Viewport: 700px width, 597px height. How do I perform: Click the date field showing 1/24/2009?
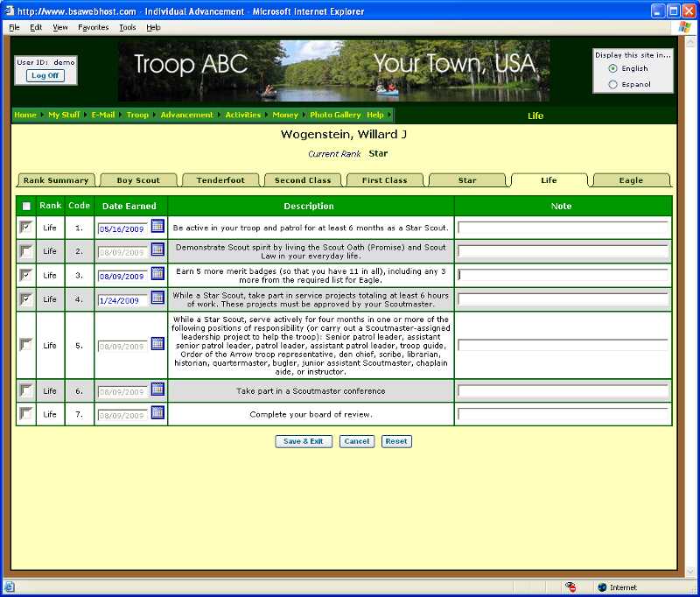[122, 300]
